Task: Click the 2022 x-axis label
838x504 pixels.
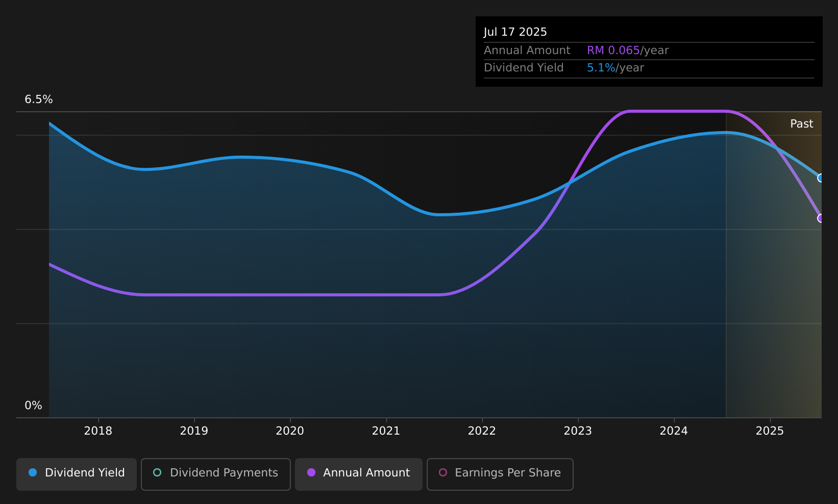Action: point(482,431)
